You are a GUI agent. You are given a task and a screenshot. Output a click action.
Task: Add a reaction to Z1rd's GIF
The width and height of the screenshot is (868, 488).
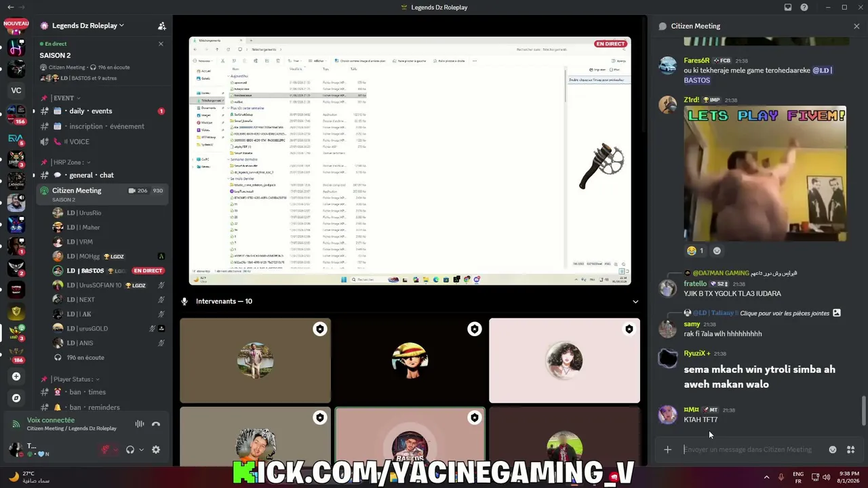(x=717, y=251)
